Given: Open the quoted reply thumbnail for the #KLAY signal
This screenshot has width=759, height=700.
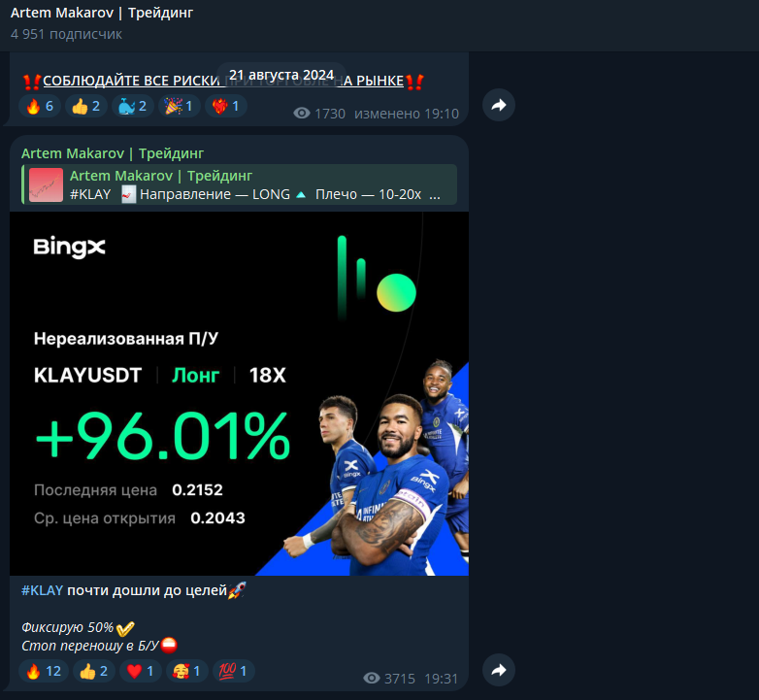Looking at the screenshot, I should point(46,184).
